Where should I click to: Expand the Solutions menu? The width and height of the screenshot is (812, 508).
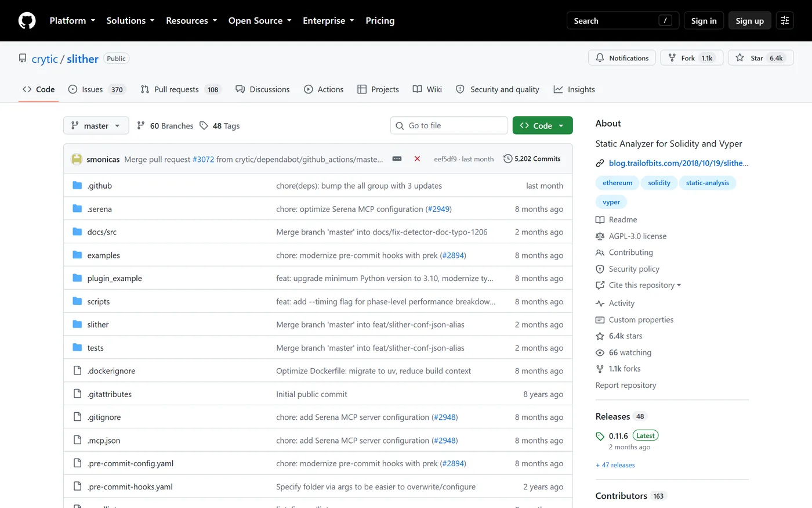(x=130, y=20)
